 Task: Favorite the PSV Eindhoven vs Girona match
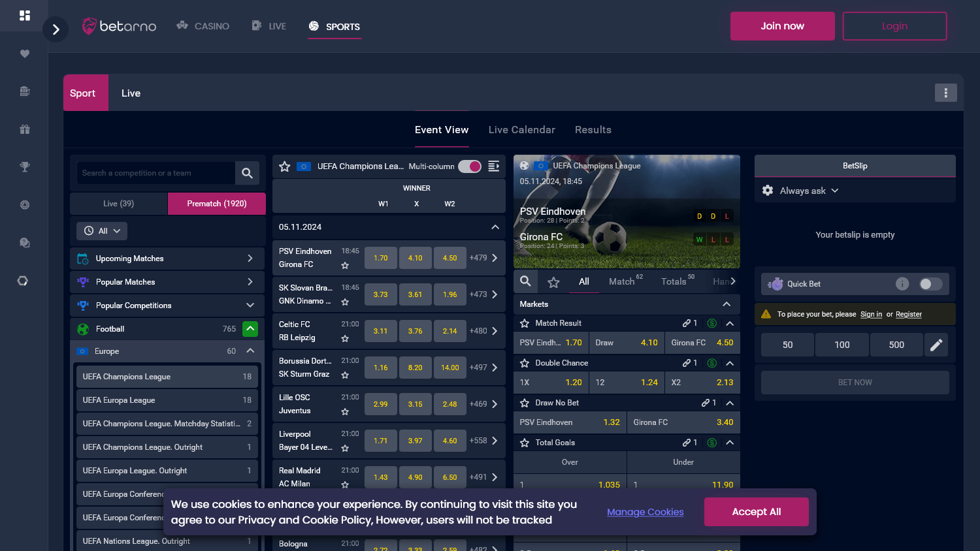coord(345,266)
